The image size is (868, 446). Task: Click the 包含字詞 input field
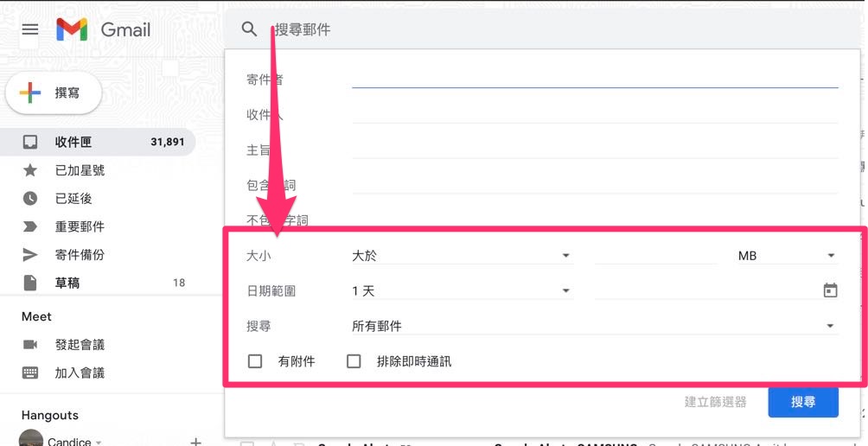click(x=595, y=185)
